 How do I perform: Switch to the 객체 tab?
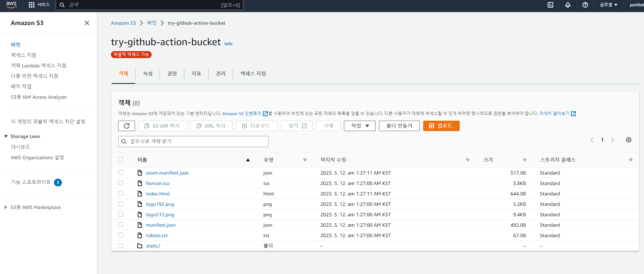[123, 74]
